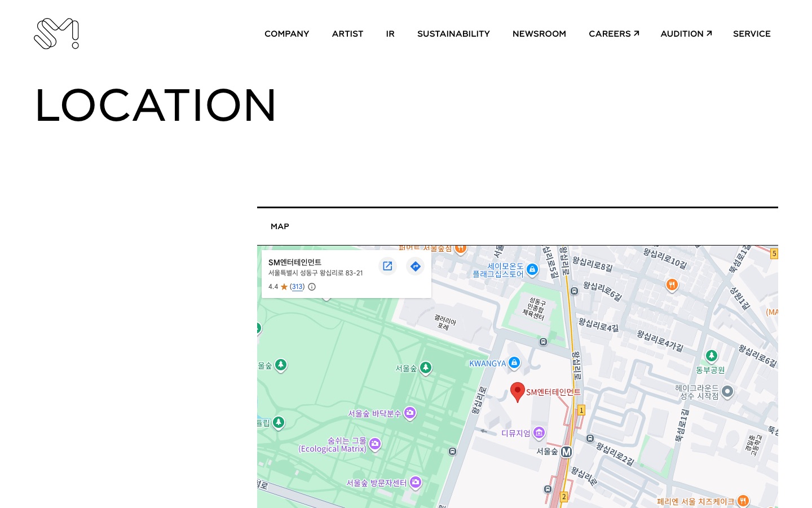Open larger map via the card icon
This screenshot has width=812, height=508.
point(387,266)
